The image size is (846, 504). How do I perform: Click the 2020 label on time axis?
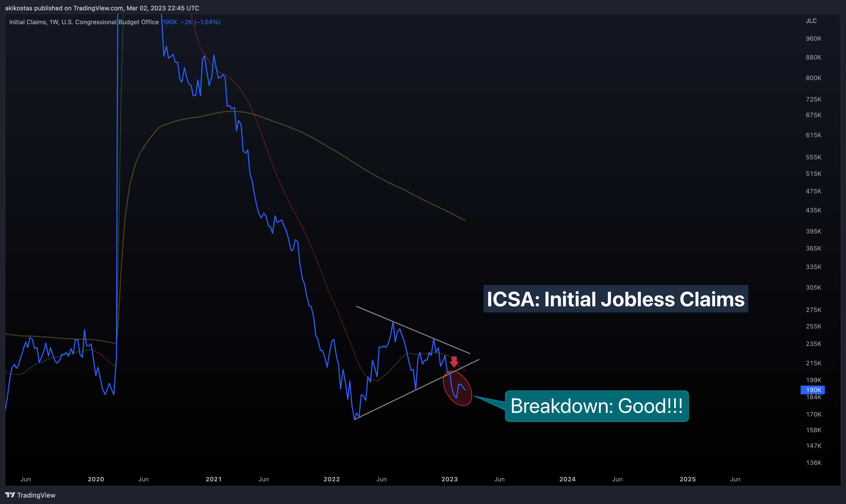click(96, 479)
